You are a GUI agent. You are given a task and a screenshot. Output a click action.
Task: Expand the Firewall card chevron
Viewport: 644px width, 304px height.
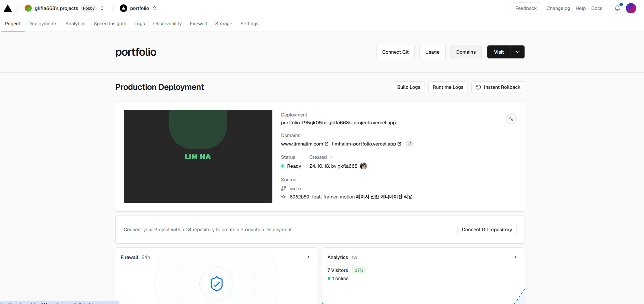(x=309, y=257)
